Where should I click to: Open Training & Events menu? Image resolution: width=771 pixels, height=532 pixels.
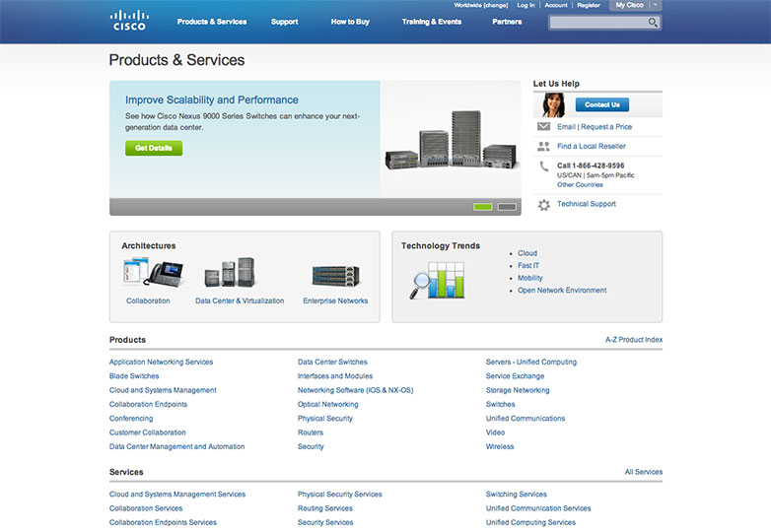coord(431,22)
